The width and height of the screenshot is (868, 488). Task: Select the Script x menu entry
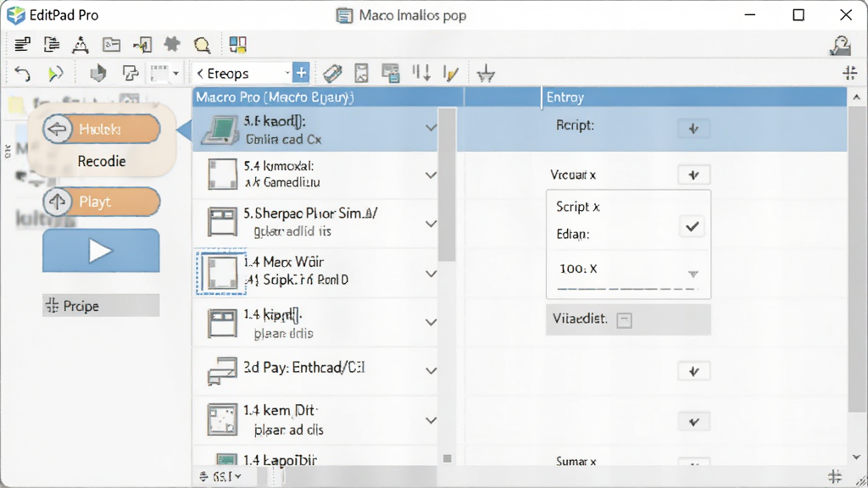pos(578,207)
